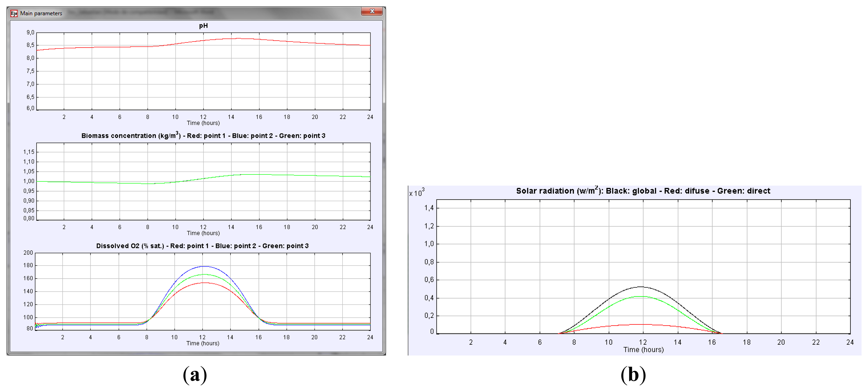Click Time (hours) label under pH plot
Image resolution: width=868 pixels, height=392 pixels.
click(x=203, y=123)
